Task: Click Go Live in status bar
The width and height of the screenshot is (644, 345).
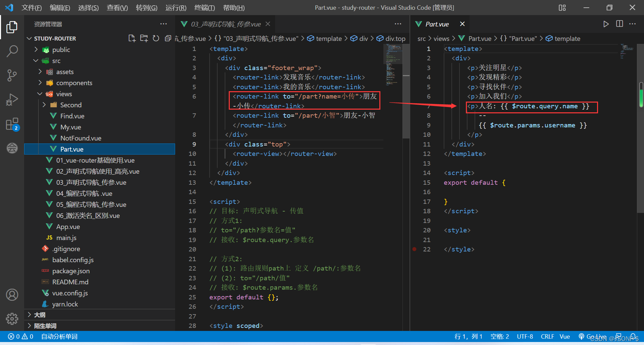Action: pos(593,337)
